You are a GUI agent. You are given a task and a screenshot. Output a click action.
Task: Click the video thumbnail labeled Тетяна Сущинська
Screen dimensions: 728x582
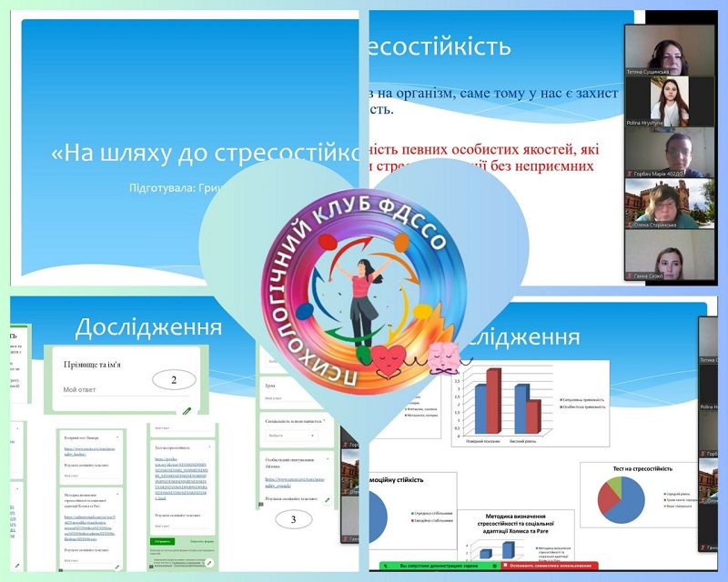(x=670, y=50)
